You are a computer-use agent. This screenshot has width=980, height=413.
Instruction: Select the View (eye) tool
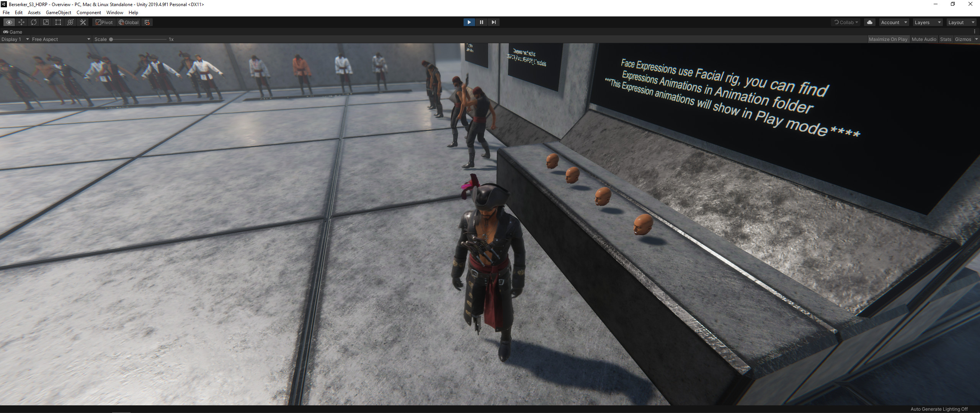point(9,22)
